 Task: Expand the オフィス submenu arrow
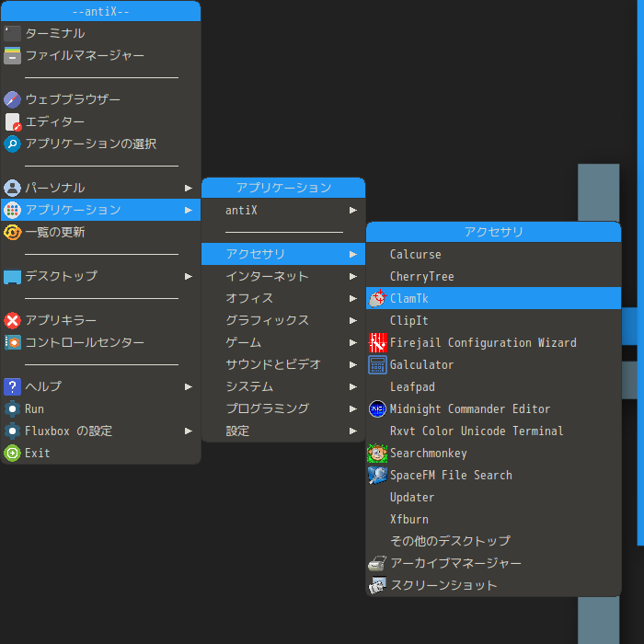tap(353, 299)
